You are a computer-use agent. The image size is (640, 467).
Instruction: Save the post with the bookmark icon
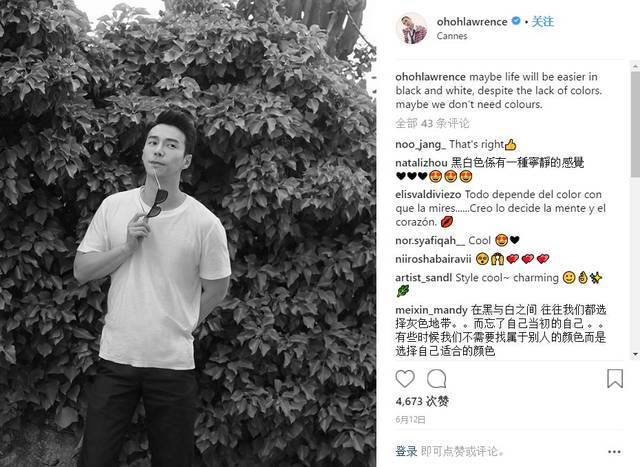(615, 378)
